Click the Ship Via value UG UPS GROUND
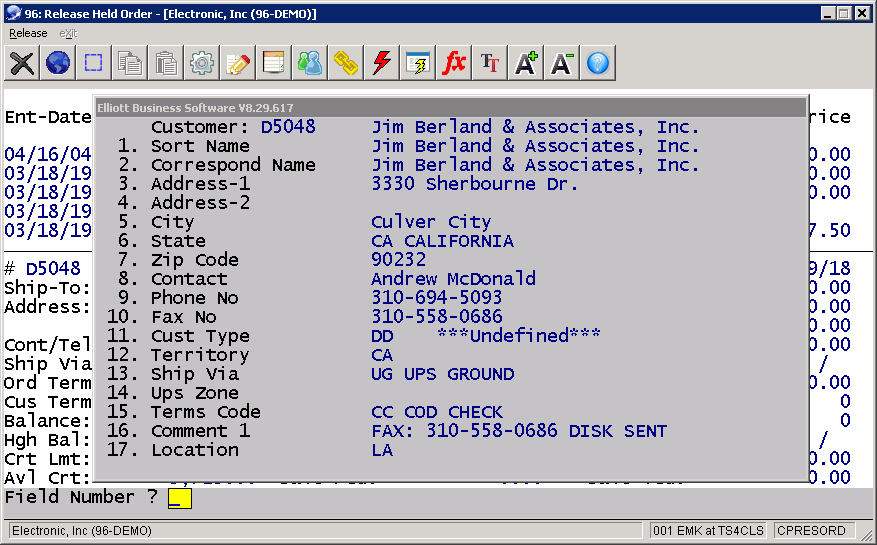The width and height of the screenshot is (877, 545). (442, 374)
